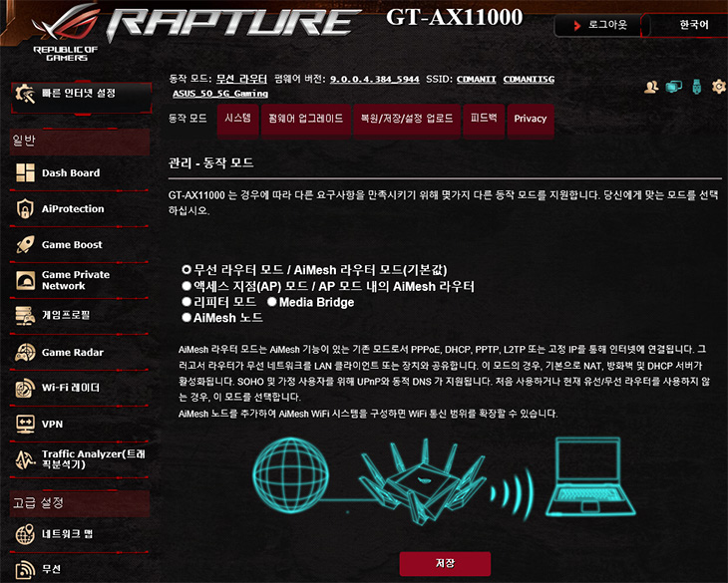This screenshot has height=583, width=728.
Task: Open the Game Radar menu item
Action: [80, 352]
